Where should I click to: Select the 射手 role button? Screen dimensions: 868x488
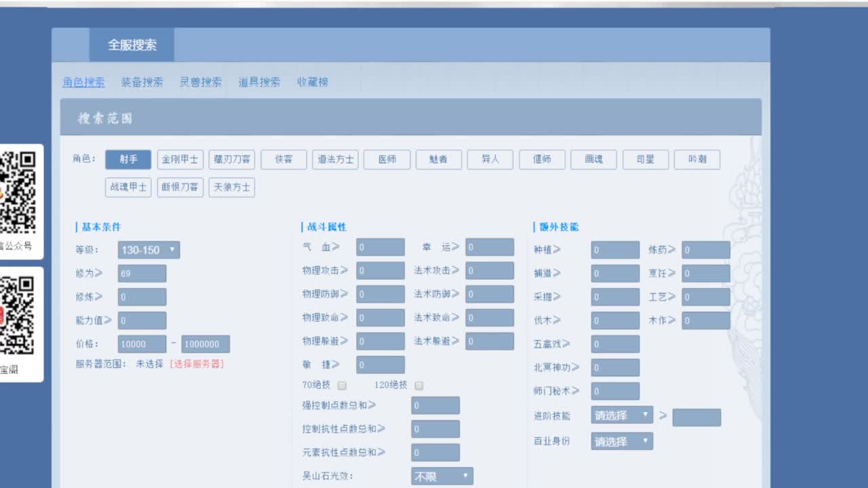tap(128, 160)
